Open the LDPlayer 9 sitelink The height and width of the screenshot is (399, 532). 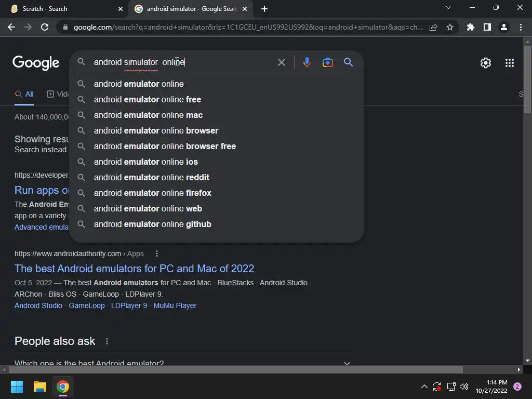point(129,305)
